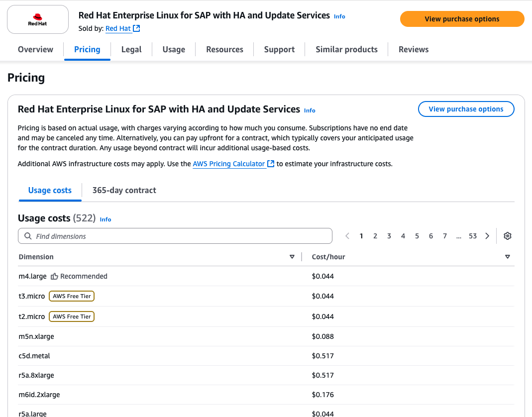Select the Usage costs sub-tab
The height and width of the screenshot is (417, 532).
pos(50,191)
